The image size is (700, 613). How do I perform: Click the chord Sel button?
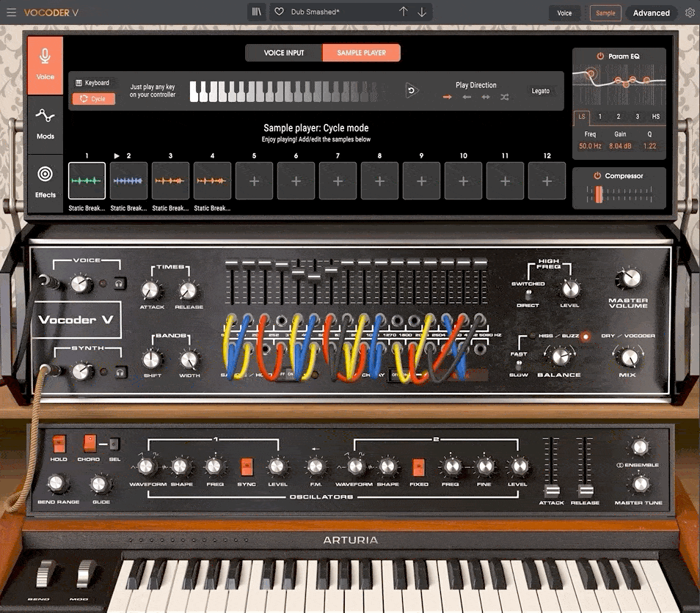(114, 444)
